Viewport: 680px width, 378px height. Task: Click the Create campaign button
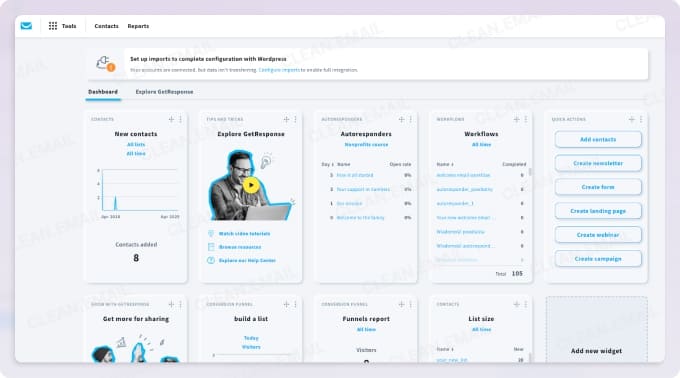point(598,259)
